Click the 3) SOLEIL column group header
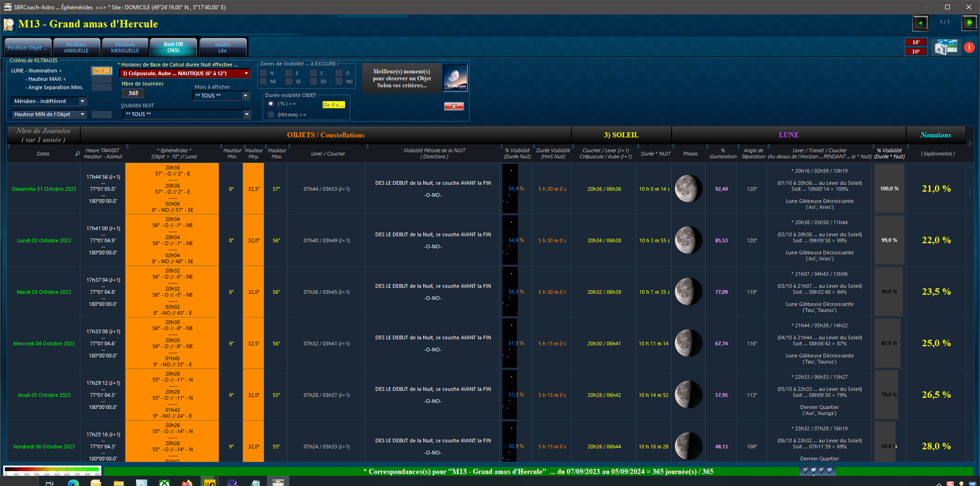980x486 pixels. pyautogui.click(x=621, y=135)
